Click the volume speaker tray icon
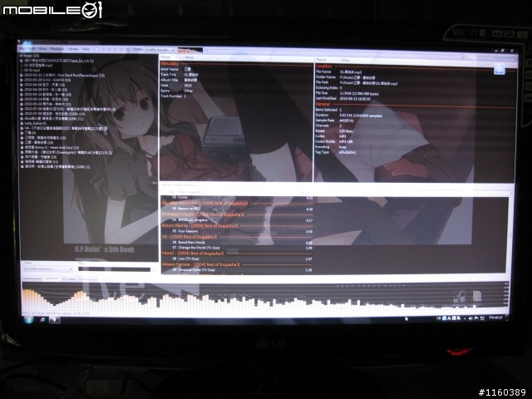532x399 pixels. [470, 318]
